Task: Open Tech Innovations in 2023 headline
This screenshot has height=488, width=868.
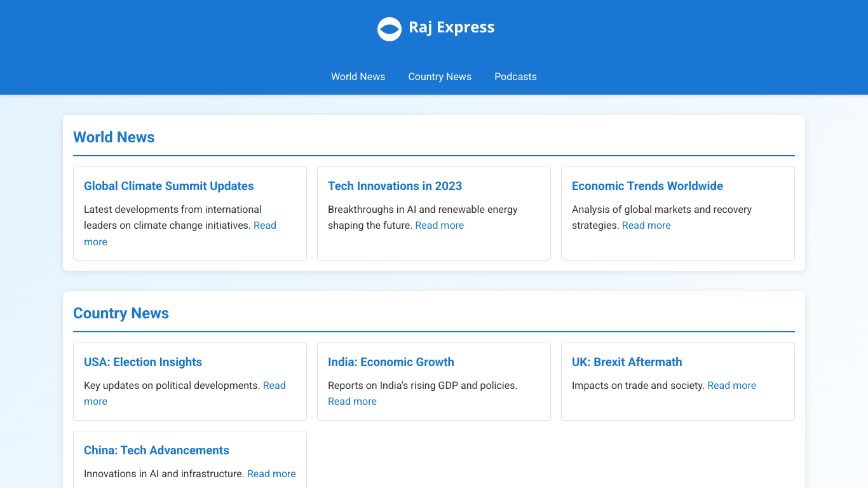Action: coord(395,186)
